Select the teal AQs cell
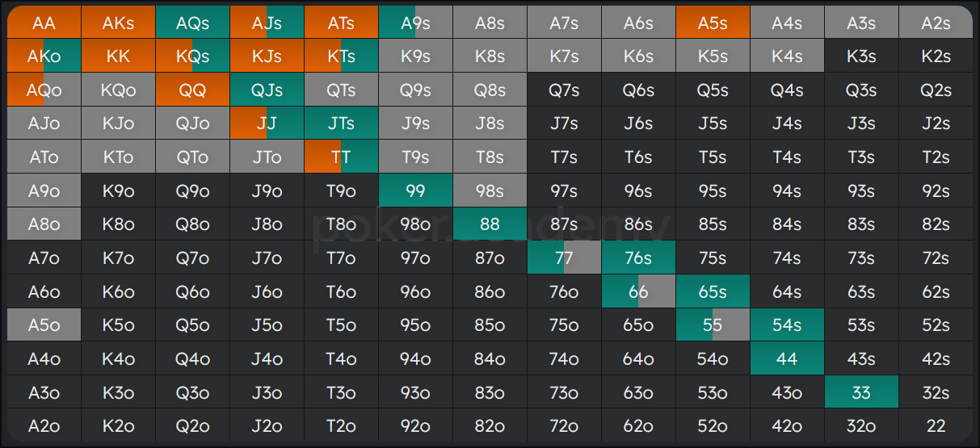The image size is (980, 448). [x=192, y=23]
